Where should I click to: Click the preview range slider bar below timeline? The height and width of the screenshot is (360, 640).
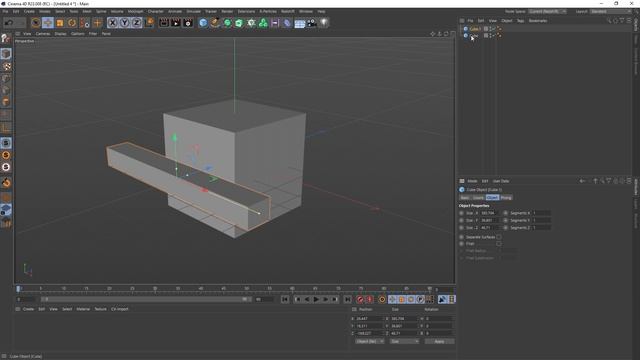(146, 299)
